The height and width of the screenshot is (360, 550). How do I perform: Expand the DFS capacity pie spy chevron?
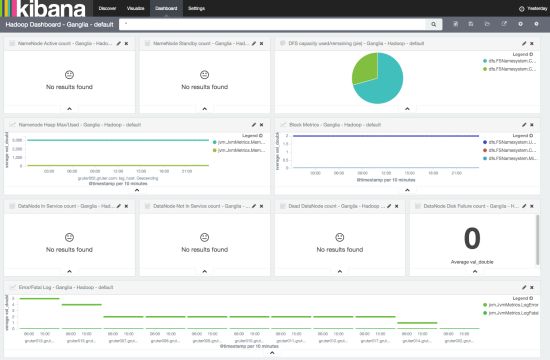[407, 109]
